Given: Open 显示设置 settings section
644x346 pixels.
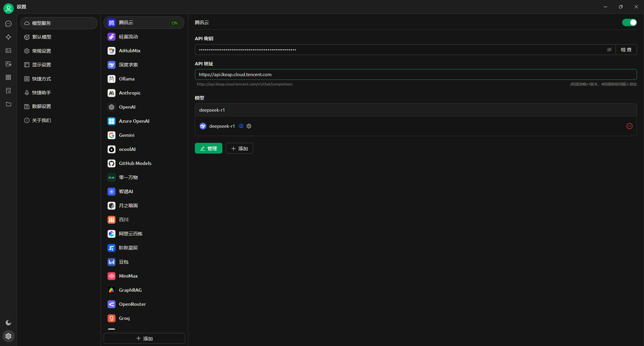Looking at the screenshot, I should coord(59,65).
